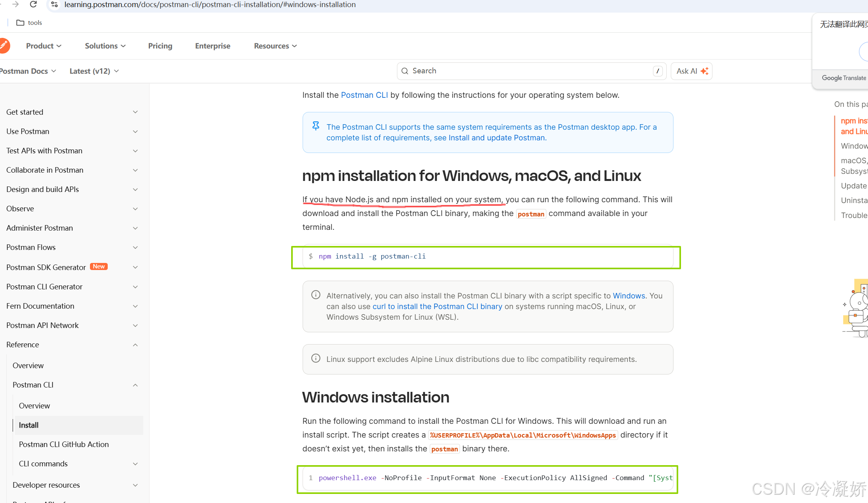
Task: Open the Resources menu
Action: pyautogui.click(x=275, y=46)
